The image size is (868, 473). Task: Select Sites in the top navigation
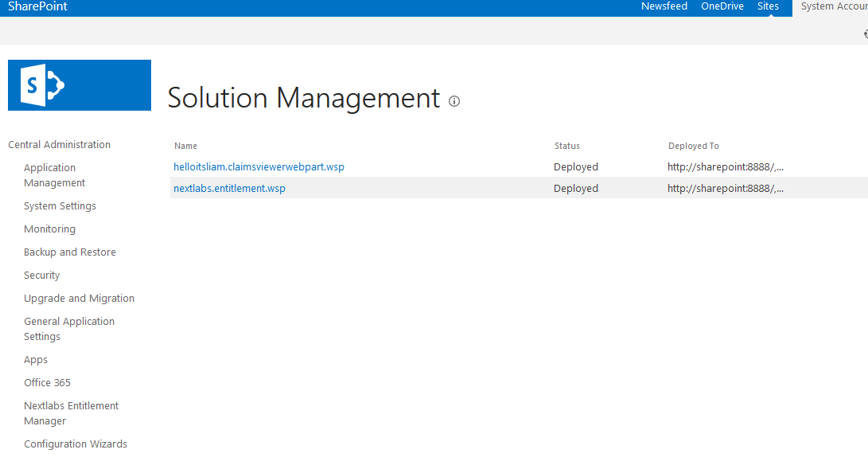[768, 6]
